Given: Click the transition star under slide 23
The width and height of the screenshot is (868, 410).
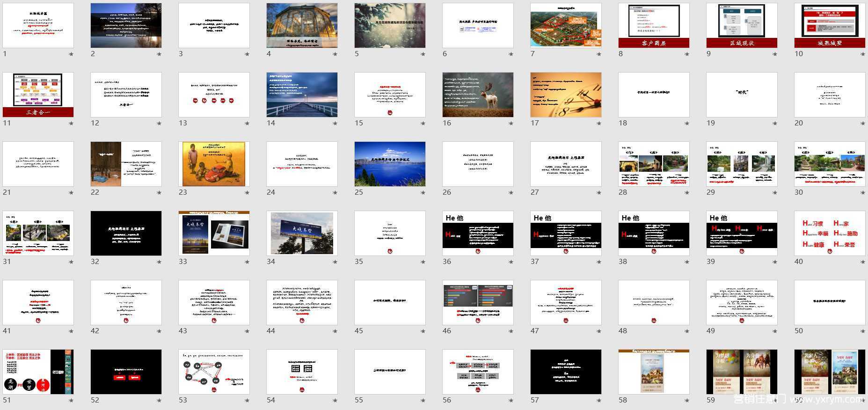Looking at the screenshot, I should pyautogui.click(x=247, y=193).
